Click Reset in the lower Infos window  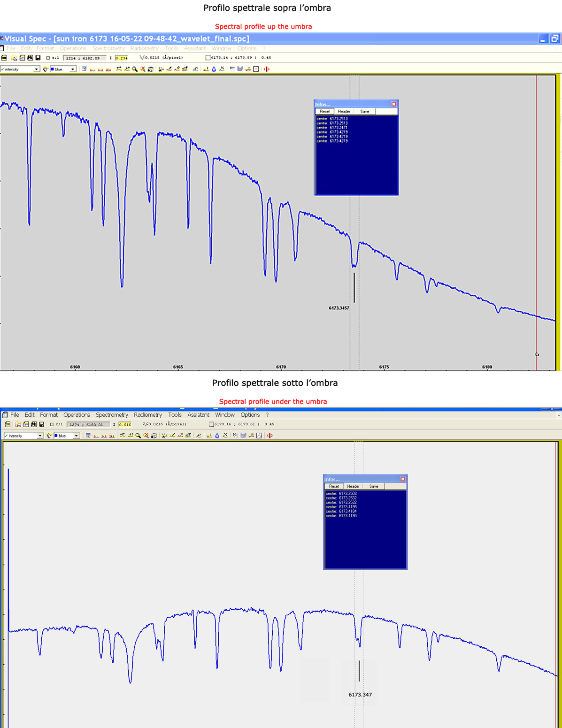click(x=334, y=487)
